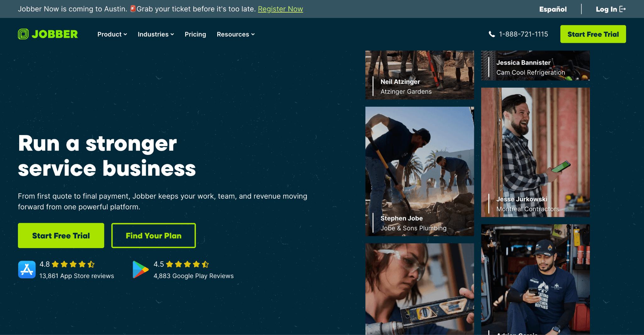Click the JOBBER wordmark to go home
Screen dimensions: 644x335
(x=55, y=34)
